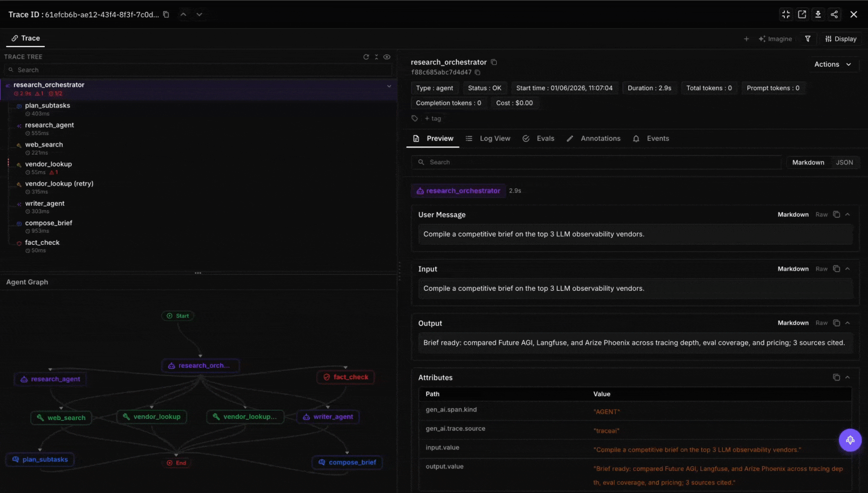Click the End node in Agent Graph

(176, 463)
